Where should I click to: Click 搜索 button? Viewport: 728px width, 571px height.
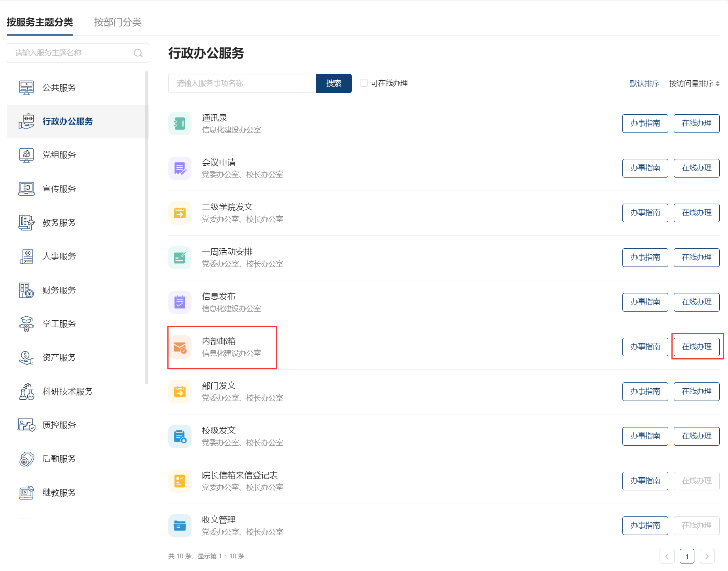click(x=334, y=83)
